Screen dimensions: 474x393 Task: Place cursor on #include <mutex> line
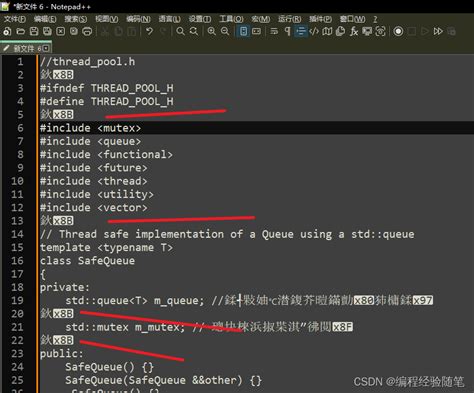[90, 128]
